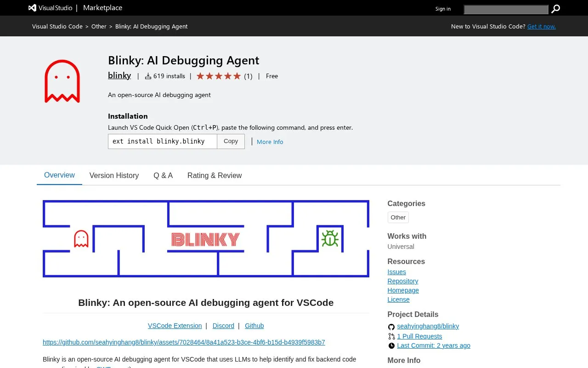
Task: Click the pull request icon in Project Details
Action: [391, 336]
